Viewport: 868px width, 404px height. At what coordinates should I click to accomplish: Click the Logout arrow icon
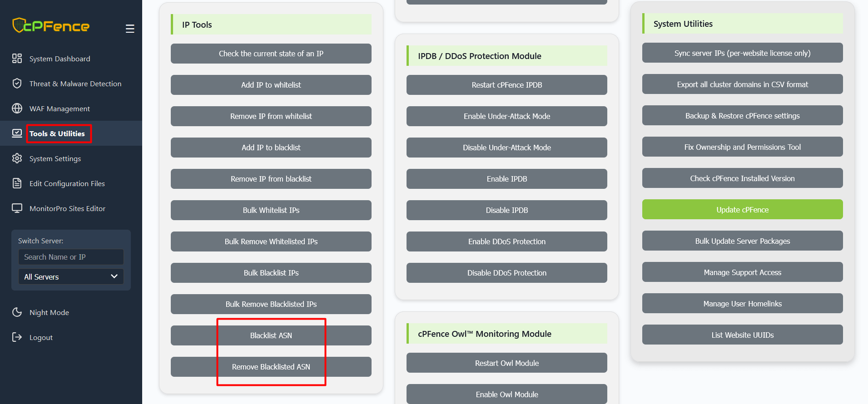17,337
